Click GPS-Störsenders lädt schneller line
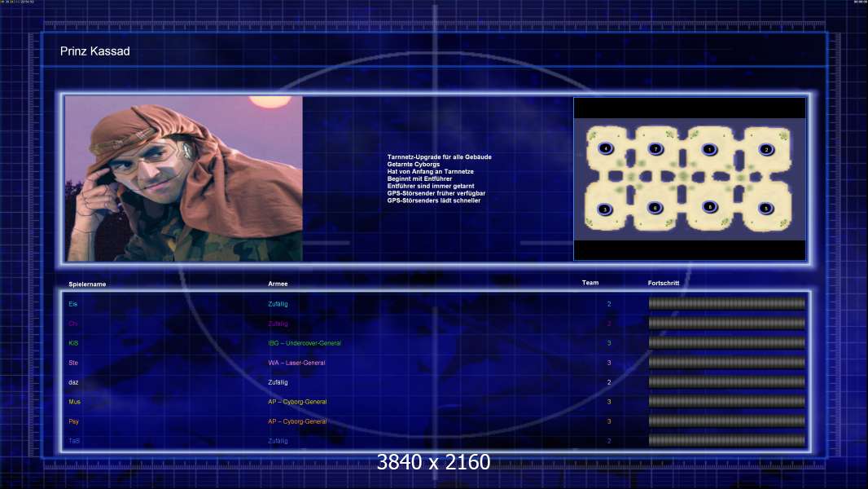The width and height of the screenshot is (868, 489). [434, 200]
